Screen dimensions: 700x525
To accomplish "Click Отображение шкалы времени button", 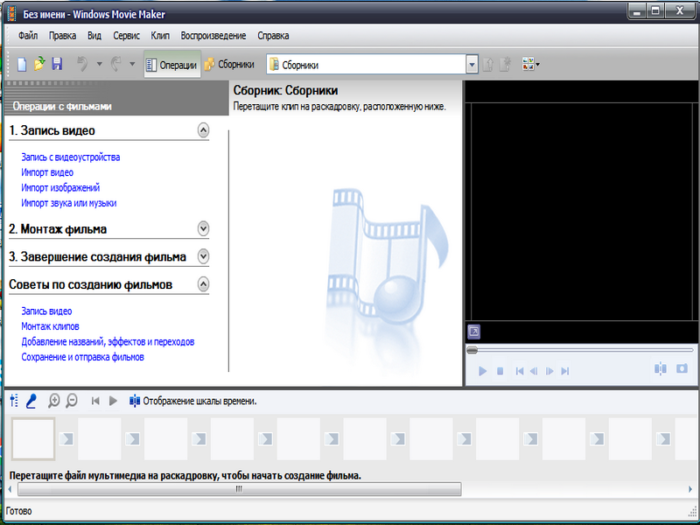I will (193, 401).
